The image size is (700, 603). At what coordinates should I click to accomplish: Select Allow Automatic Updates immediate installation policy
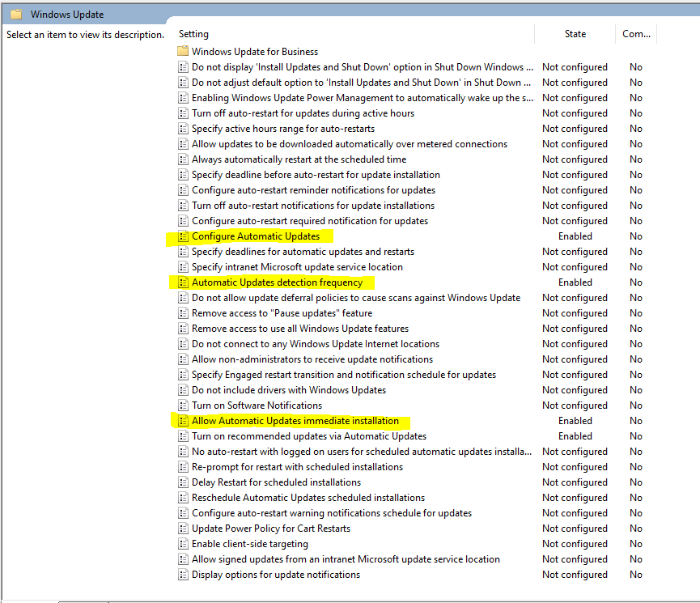pyautogui.click(x=295, y=421)
